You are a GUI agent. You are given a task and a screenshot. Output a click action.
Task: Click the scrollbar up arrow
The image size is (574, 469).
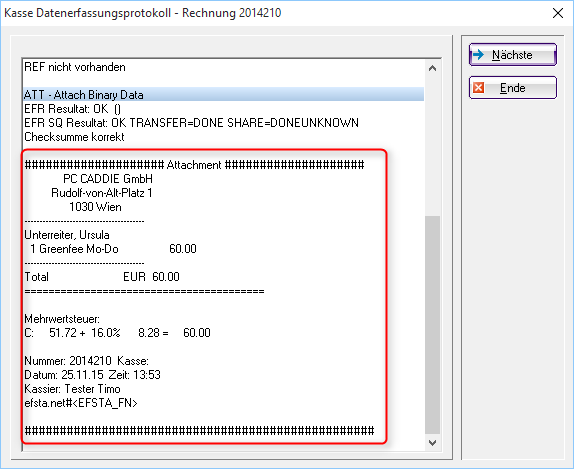pyautogui.click(x=432, y=68)
